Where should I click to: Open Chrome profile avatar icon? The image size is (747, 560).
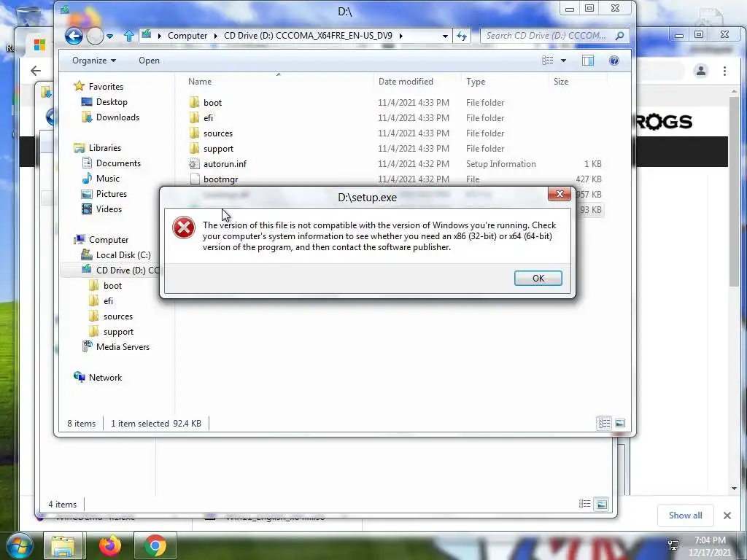(x=701, y=71)
